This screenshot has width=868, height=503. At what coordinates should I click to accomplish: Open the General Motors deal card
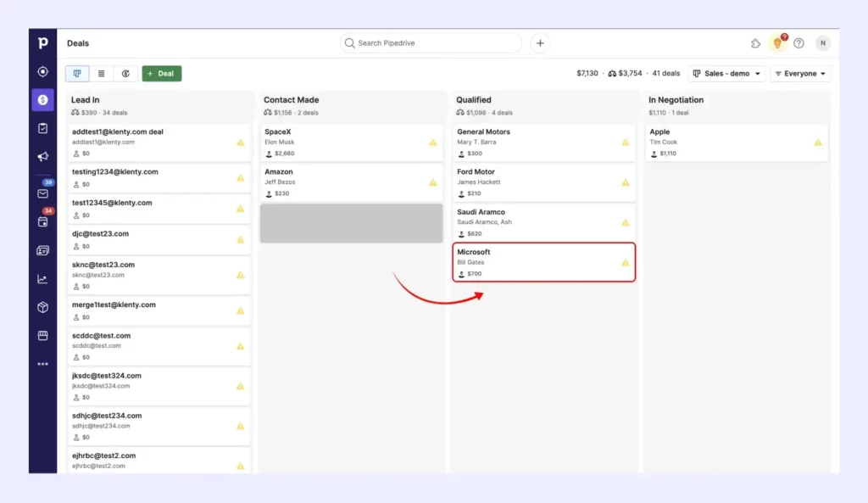[544, 143]
